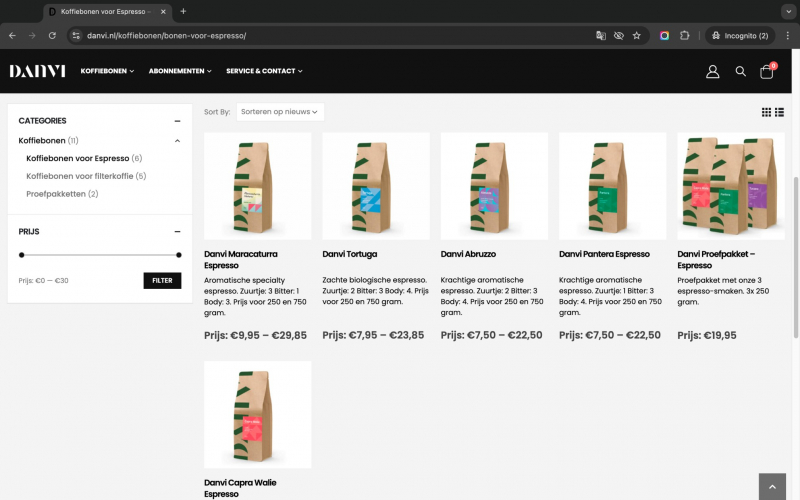Click the Prijs: €0 — €30 label
800x500 pixels.
click(43, 281)
